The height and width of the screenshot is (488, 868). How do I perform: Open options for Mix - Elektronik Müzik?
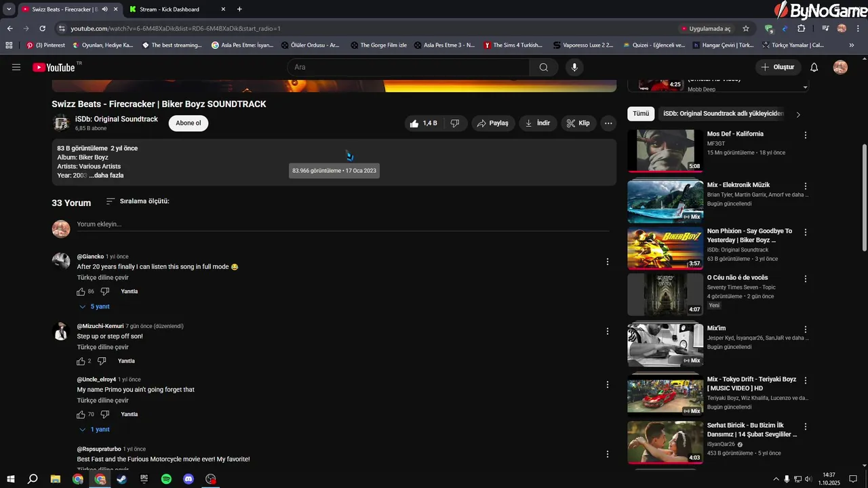click(806, 186)
